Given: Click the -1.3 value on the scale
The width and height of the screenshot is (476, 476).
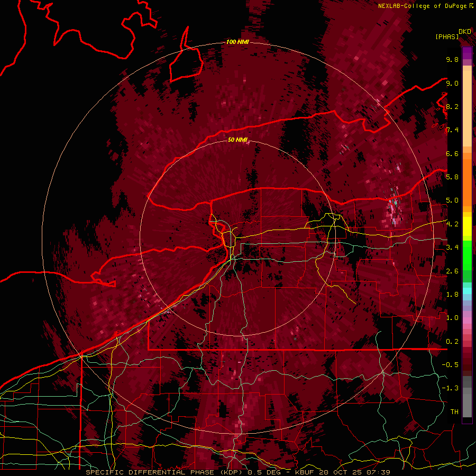Looking at the screenshot, I should pos(450,388).
